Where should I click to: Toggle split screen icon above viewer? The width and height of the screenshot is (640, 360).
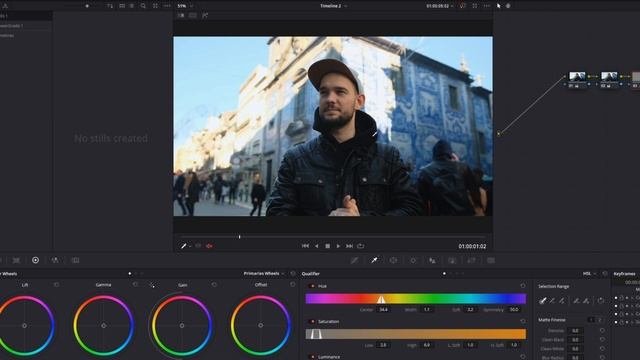click(193, 16)
